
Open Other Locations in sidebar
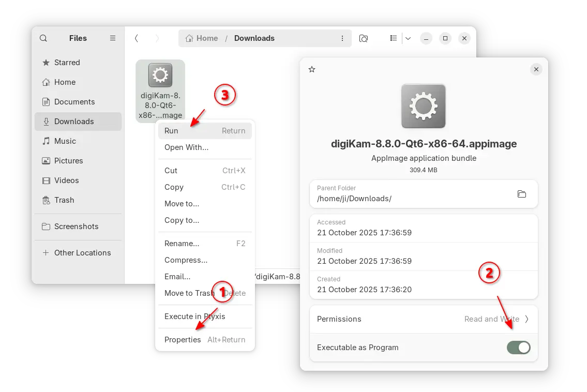(82, 253)
